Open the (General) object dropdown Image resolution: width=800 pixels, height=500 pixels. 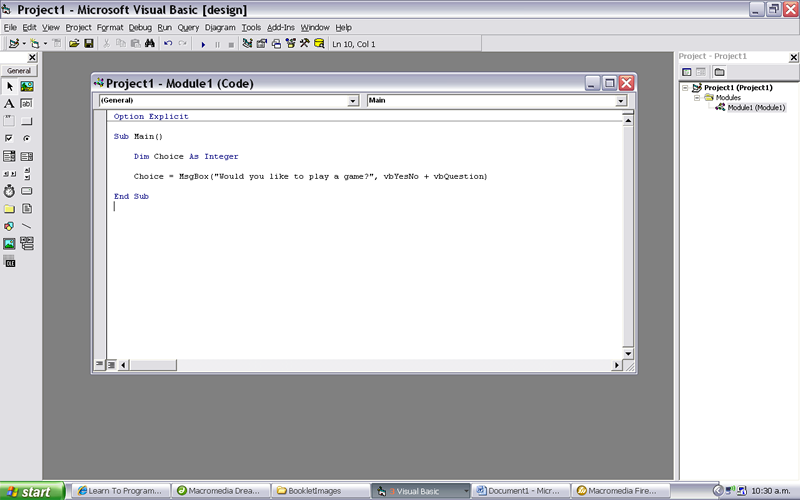(x=353, y=101)
